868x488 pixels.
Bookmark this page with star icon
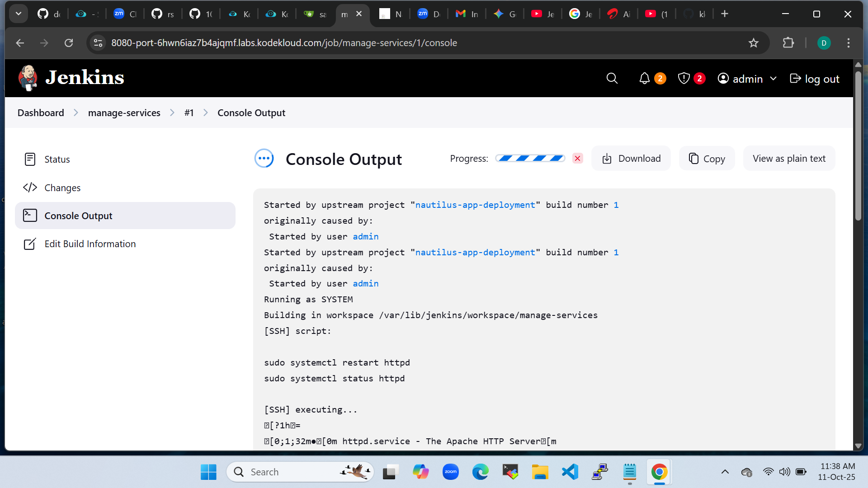(753, 43)
